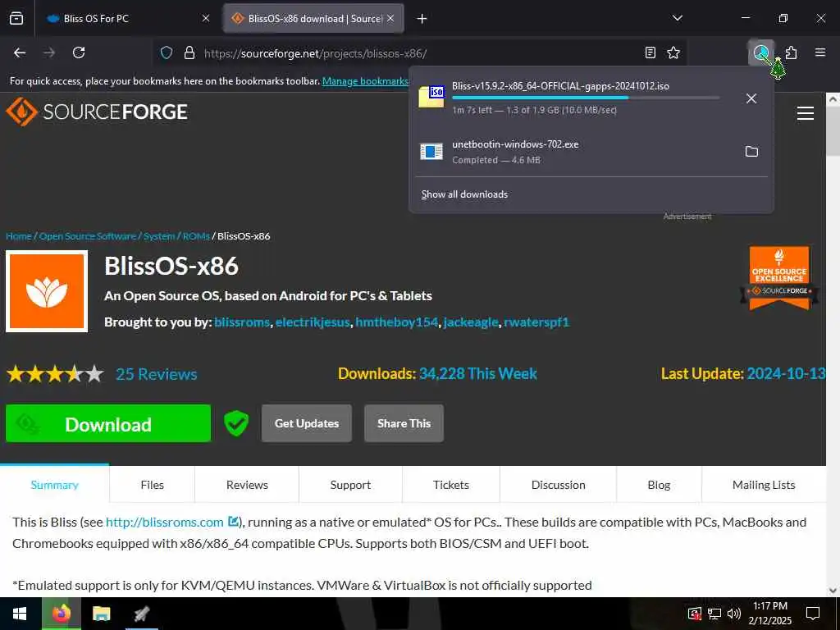Open System breadcrumb link

[x=159, y=236]
